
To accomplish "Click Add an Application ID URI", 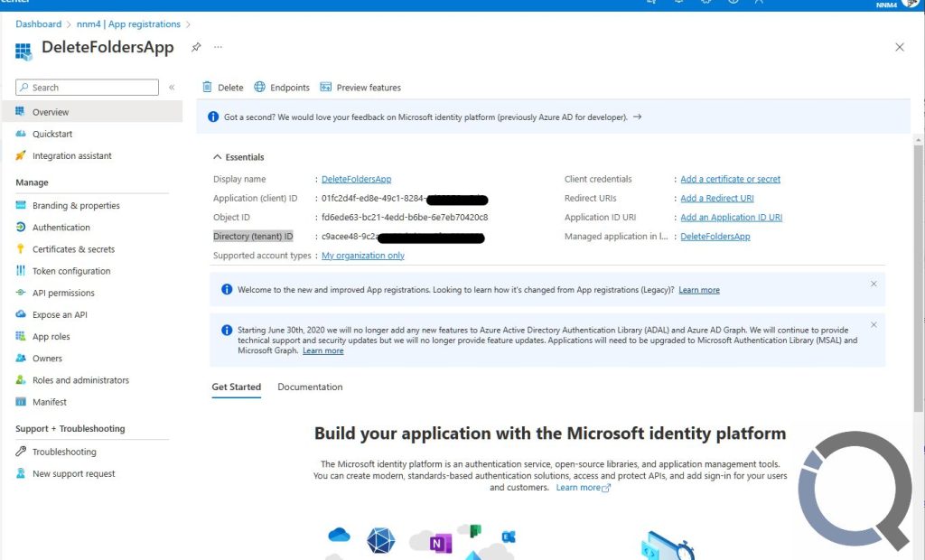I will point(732,217).
